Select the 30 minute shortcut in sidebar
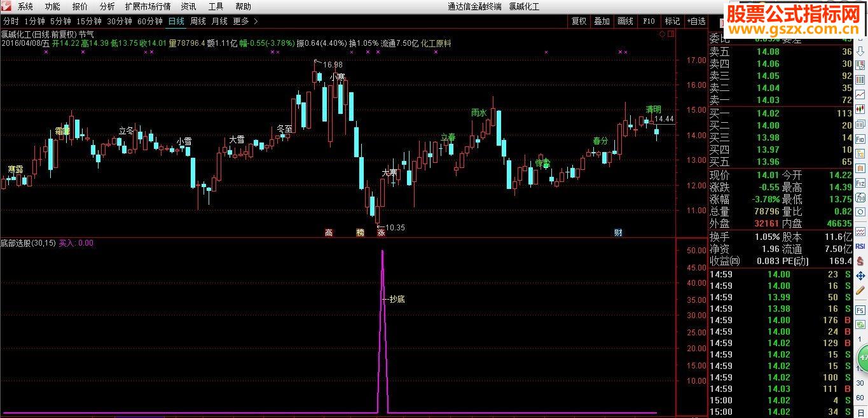The image size is (868, 418). pyautogui.click(x=860, y=382)
